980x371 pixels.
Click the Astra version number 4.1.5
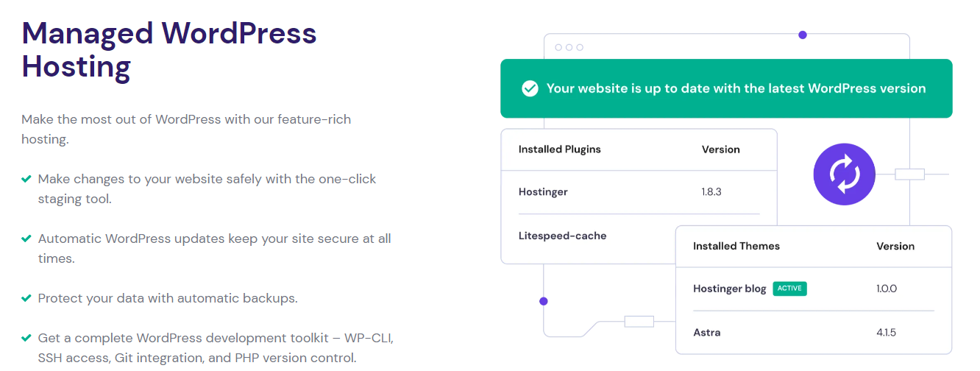point(886,333)
